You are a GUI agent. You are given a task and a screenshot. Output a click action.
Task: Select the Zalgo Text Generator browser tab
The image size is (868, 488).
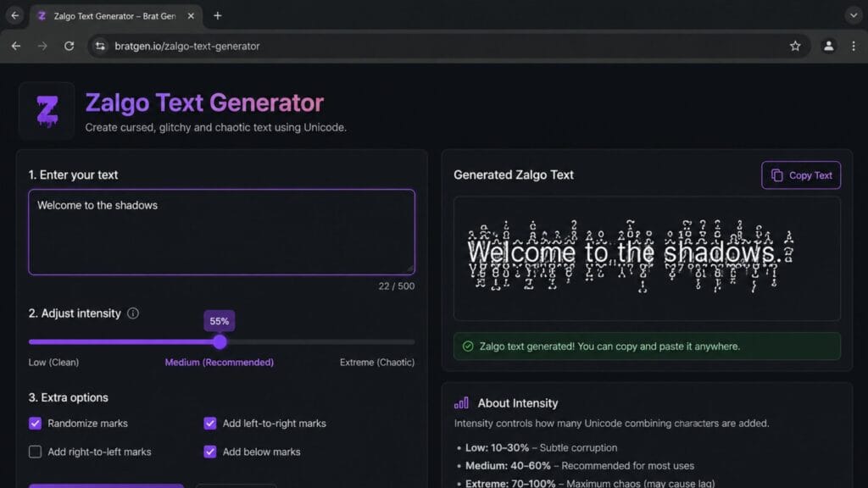pos(115,16)
